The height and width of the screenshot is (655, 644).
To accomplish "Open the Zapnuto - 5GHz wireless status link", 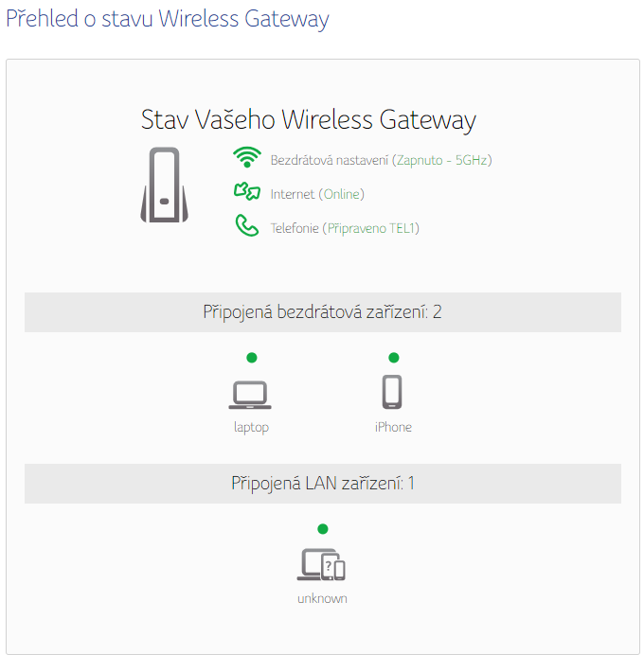I will 442,160.
